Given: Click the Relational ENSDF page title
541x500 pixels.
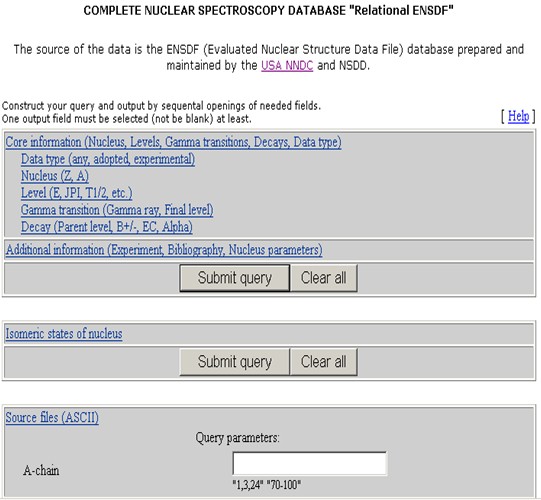Looking at the screenshot, I should (x=268, y=11).
